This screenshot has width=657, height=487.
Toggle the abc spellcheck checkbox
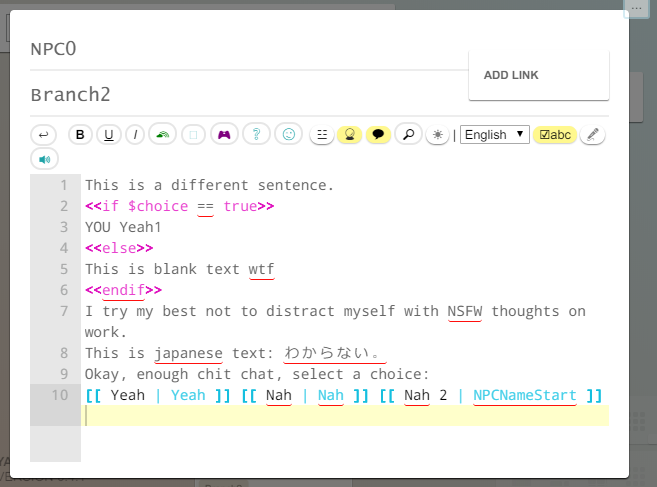[555, 135]
